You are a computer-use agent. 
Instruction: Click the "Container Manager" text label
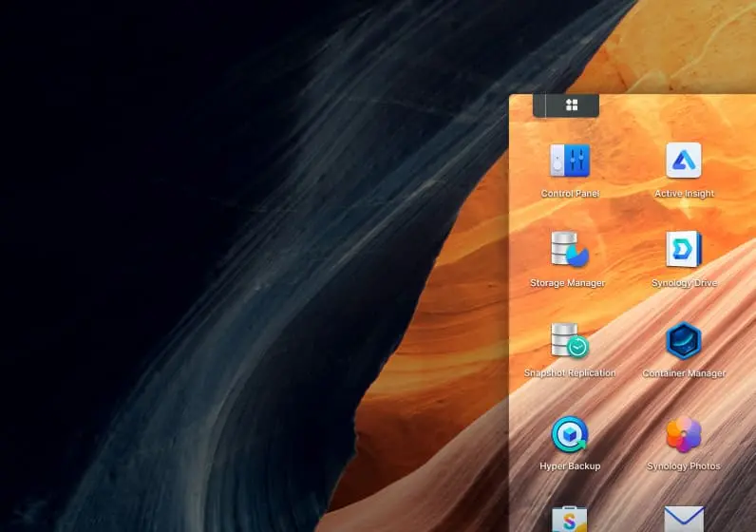684,373
